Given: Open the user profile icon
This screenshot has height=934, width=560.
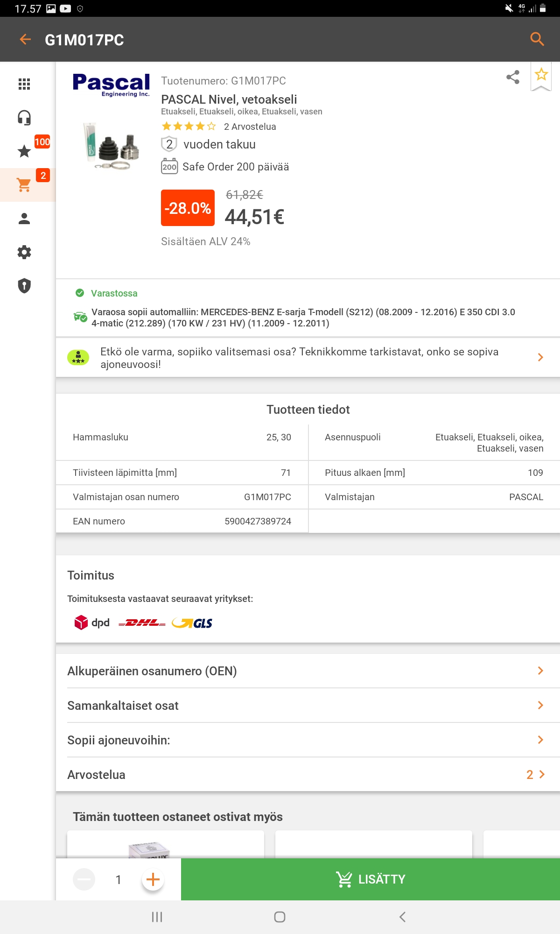Looking at the screenshot, I should (x=24, y=219).
